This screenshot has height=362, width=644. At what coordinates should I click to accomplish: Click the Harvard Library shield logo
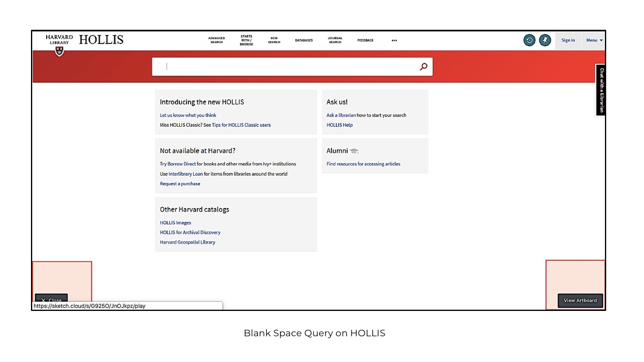point(59,51)
